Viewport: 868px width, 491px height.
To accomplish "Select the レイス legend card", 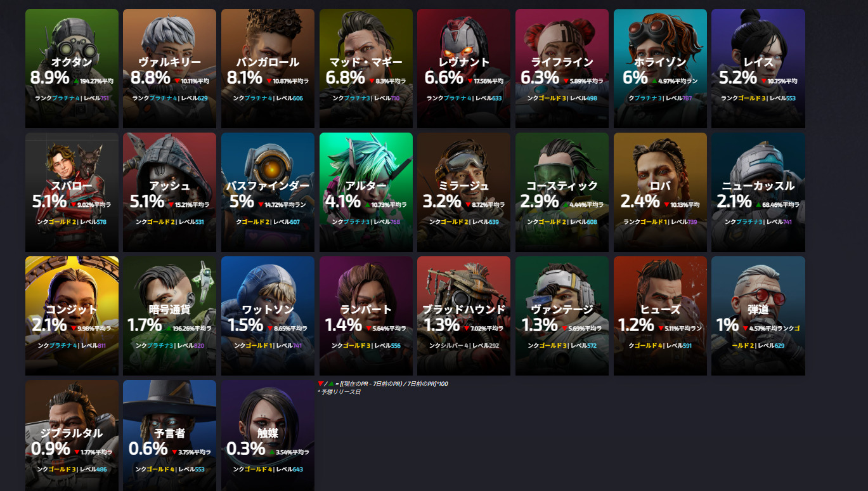I will [758, 69].
